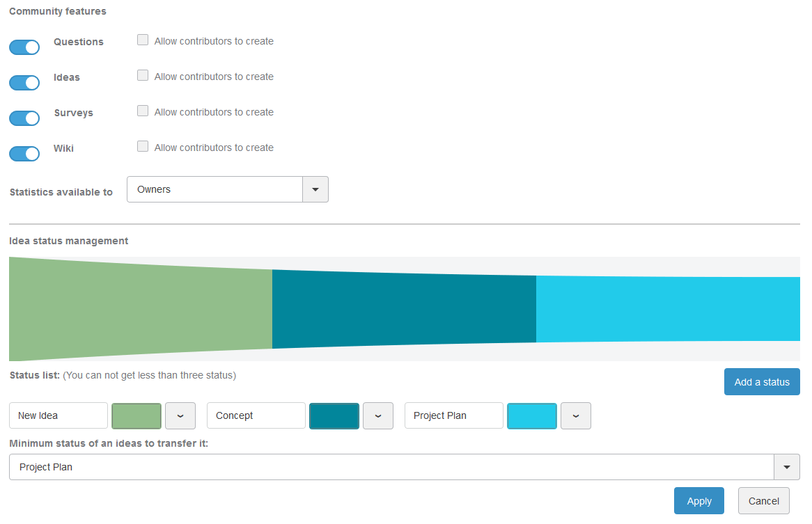The height and width of the screenshot is (524, 812).
Task: Expand the New Idea status options chevron
Action: [180, 416]
